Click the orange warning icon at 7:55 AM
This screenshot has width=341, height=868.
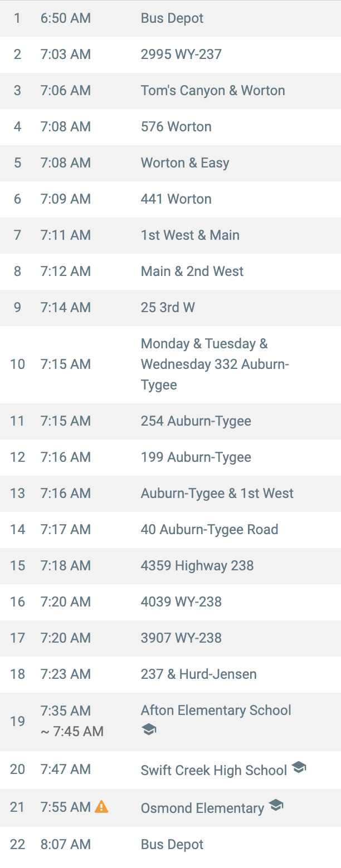tap(101, 806)
